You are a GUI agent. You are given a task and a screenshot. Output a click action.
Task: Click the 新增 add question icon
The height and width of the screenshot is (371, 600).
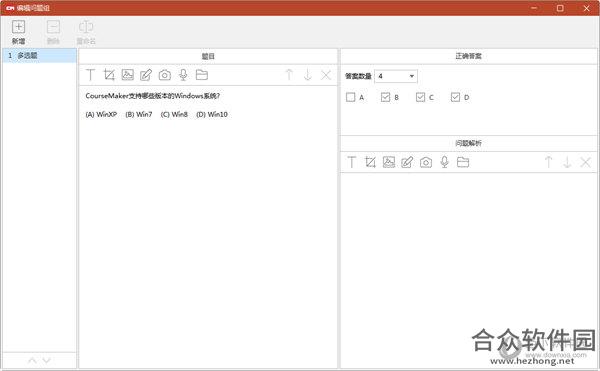coord(18,27)
